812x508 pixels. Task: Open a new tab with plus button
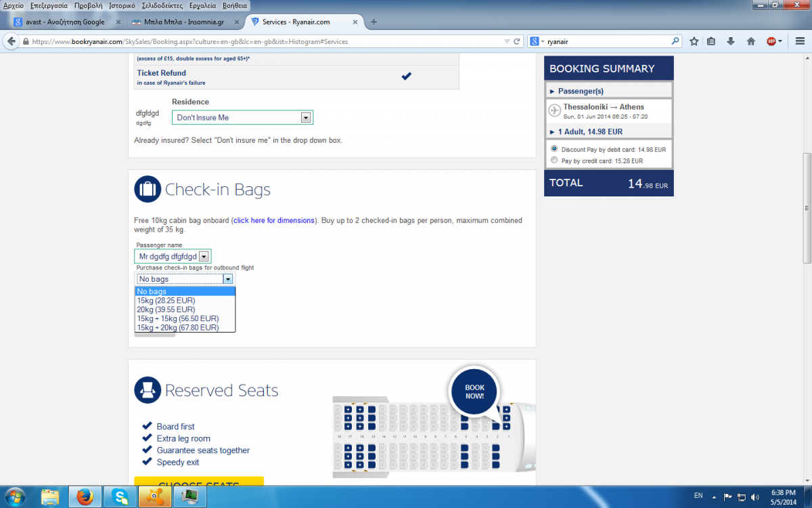[x=374, y=22]
